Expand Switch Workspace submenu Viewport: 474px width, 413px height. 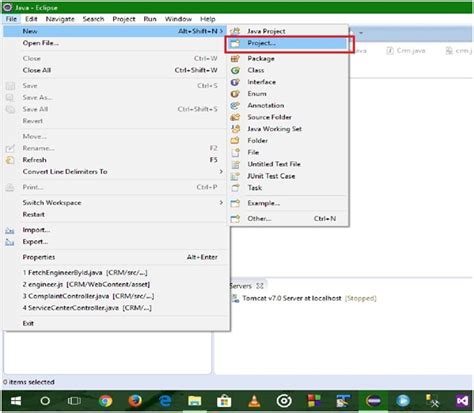pos(115,202)
